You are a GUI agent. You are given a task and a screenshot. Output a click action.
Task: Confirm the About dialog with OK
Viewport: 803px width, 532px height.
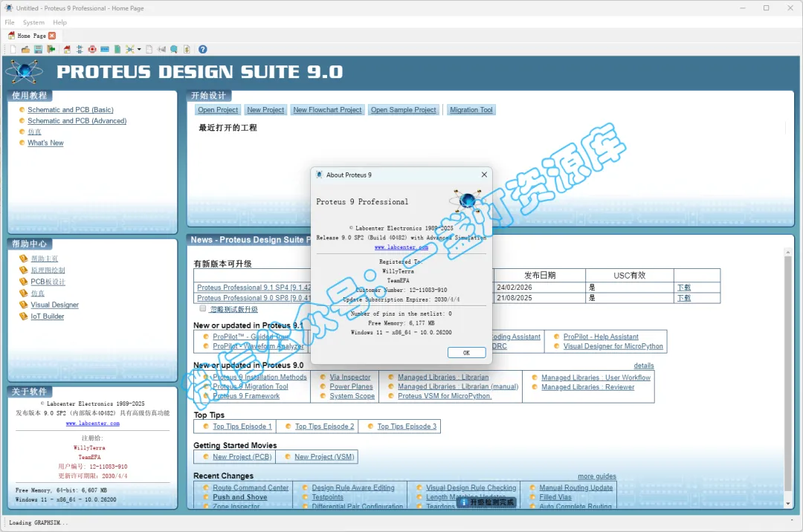click(x=466, y=353)
